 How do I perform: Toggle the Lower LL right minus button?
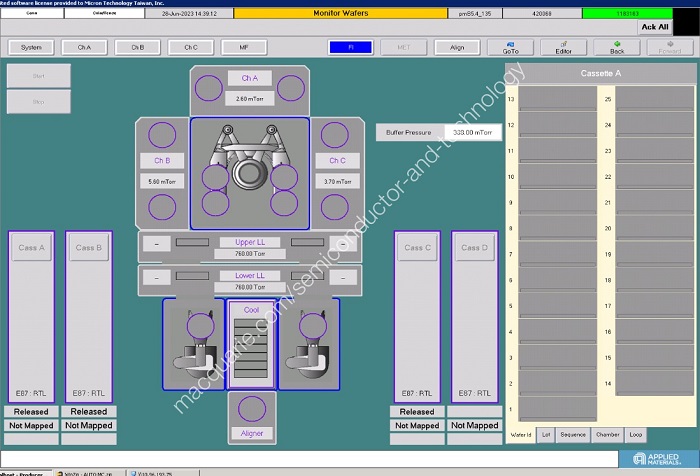coord(342,276)
